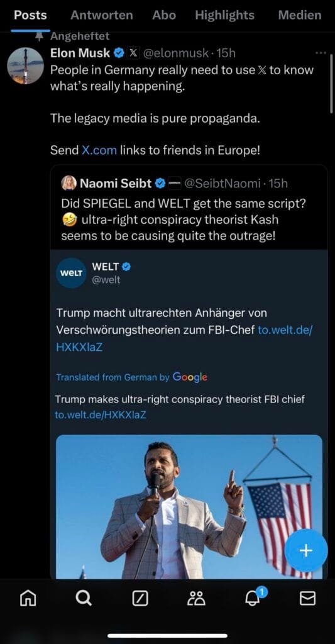Image resolution: width=335 pixels, height=644 pixels.
Task: Tap the blue compose plus button
Action: click(x=306, y=551)
